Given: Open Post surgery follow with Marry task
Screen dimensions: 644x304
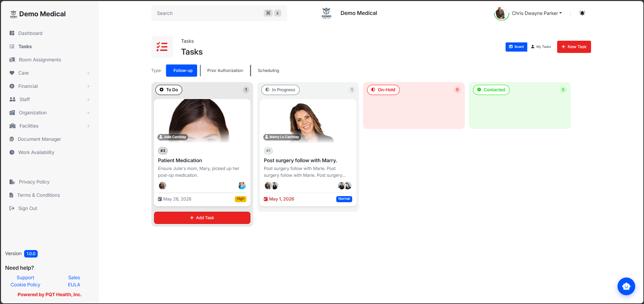Looking at the screenshot, I should tap(300, 160).
